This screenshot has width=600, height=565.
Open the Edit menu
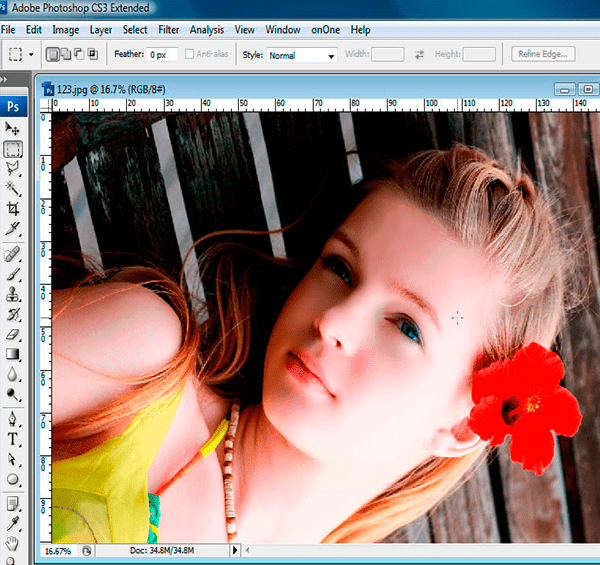(x=34, y=30)
